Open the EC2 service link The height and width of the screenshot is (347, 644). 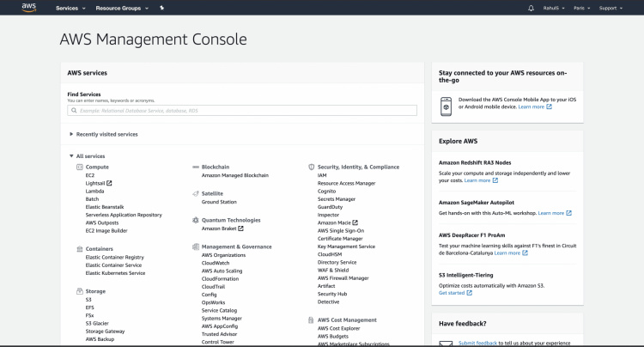[x=90, y=175]
